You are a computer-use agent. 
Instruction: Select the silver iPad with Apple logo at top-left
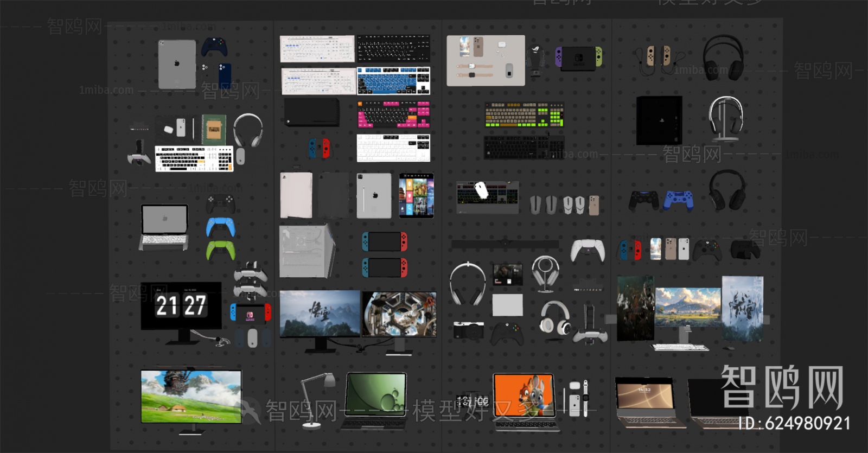(177, 64)
